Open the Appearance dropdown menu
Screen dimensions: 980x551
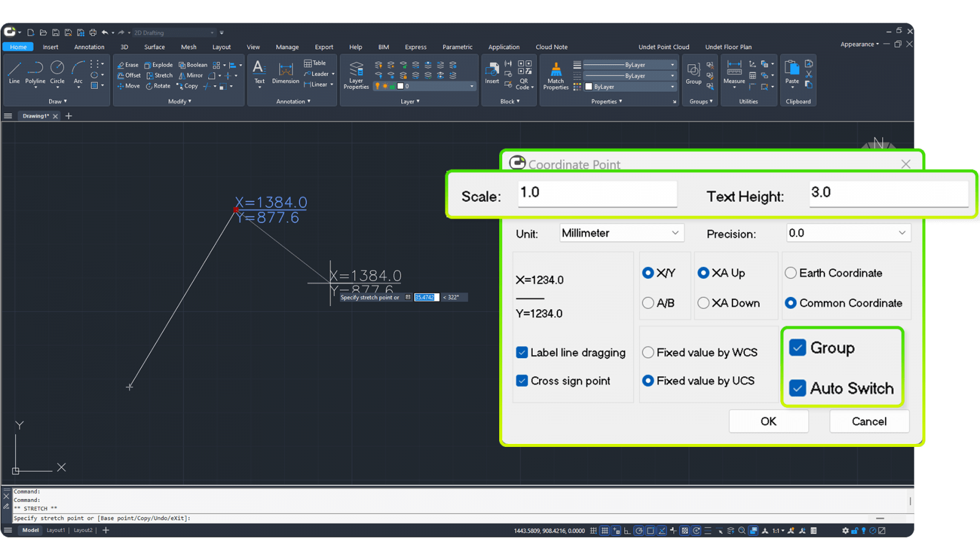tap(859, 44)
